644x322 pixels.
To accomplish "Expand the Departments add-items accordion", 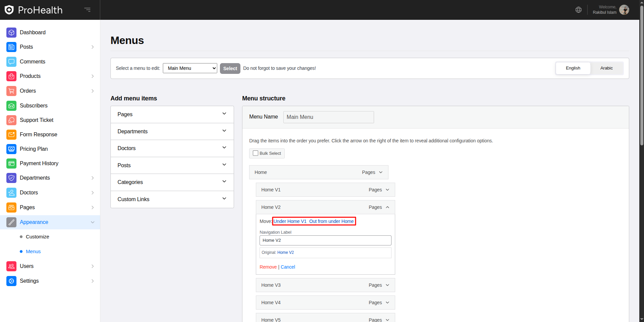I will pos(172,132).
